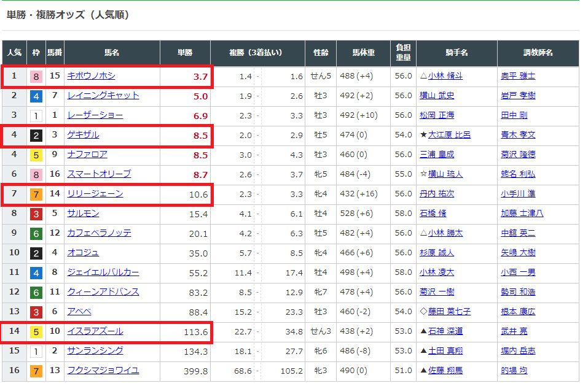Click the horse name レイニングキャット
The height and width of the screenshot is (386, 588).
coord(103,96)
